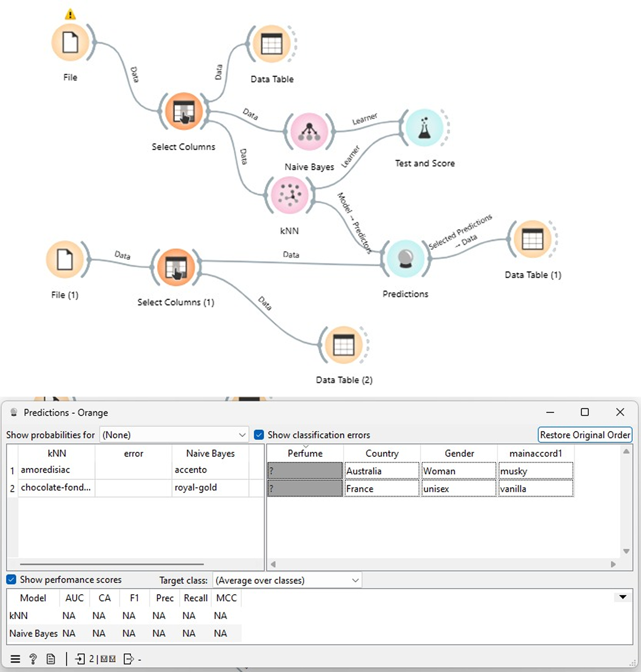Open the report document icon
This screenshot has width=641, height=672.
[x=51, y=659]
